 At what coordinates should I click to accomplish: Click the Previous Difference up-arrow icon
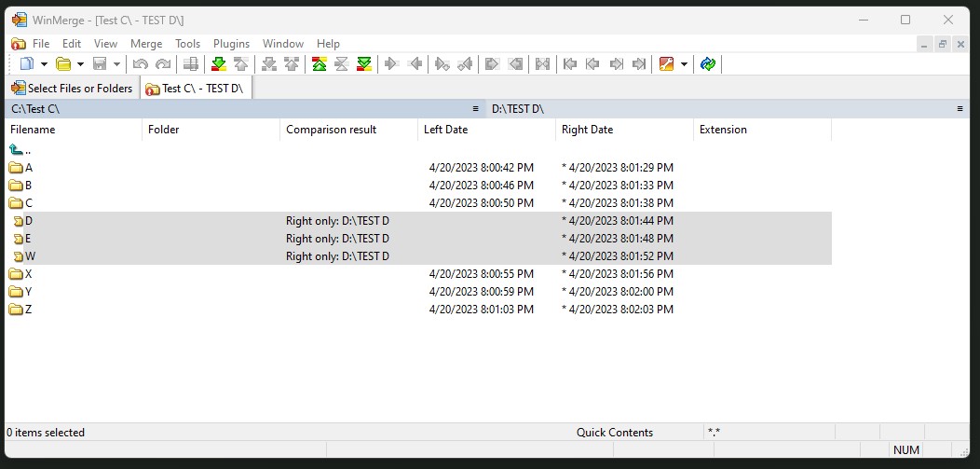[241, 63]
